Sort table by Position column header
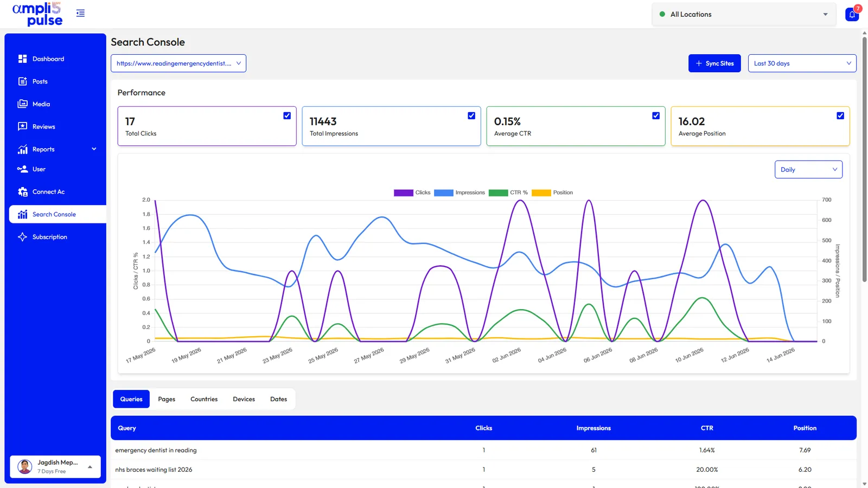 tap(805, 428)
